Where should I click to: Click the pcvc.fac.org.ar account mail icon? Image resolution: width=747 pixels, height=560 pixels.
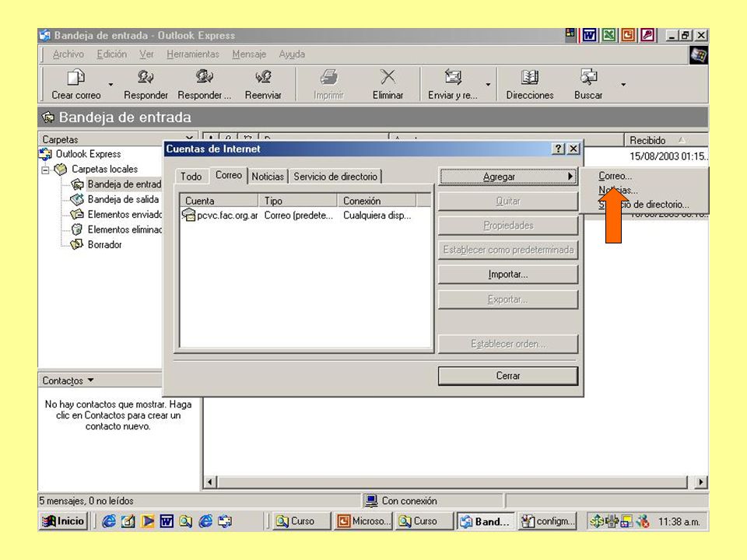[x=188, y=215]
